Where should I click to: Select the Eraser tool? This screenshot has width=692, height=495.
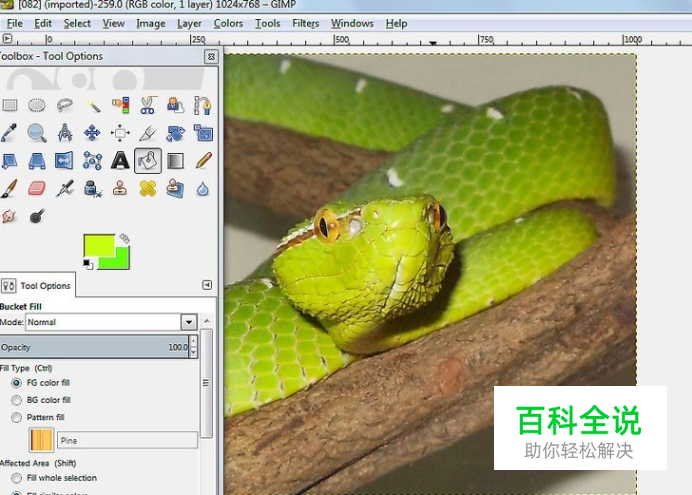click(37, 189)
